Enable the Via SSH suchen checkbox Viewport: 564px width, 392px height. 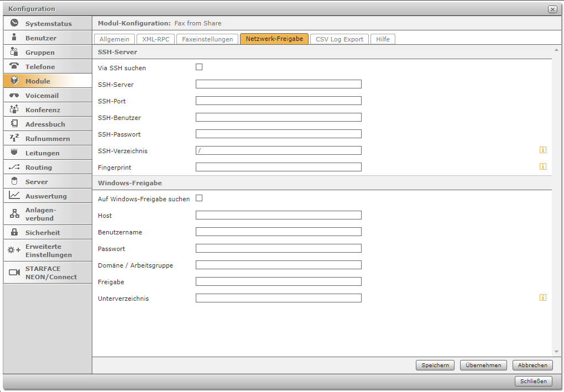199,67
